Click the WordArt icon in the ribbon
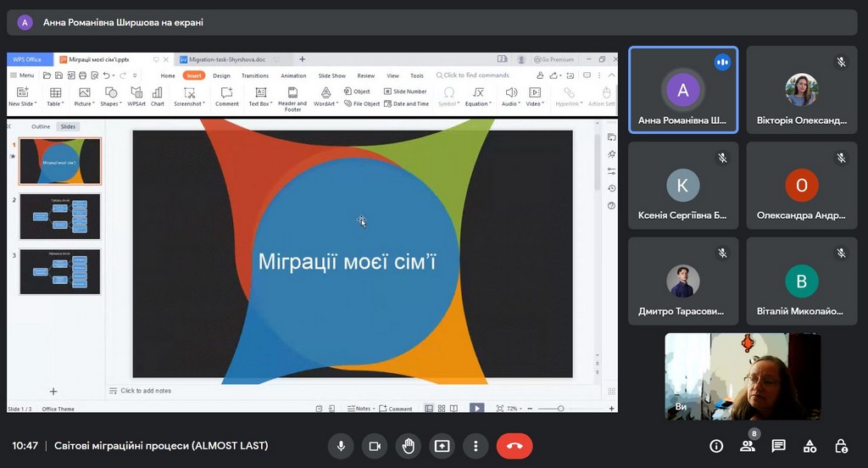The height and width of the screenshot is (468, 868). click(325, 92)
